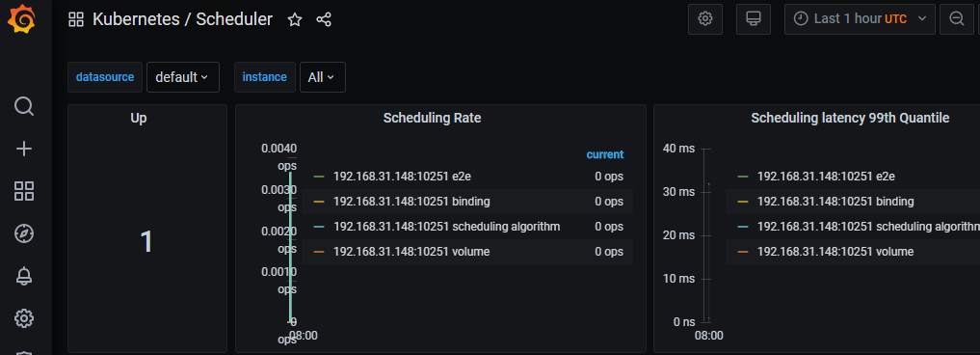Open the Explore compass icon
The width and height of the screenshot is (980, 355).
(x=24, y=233)
